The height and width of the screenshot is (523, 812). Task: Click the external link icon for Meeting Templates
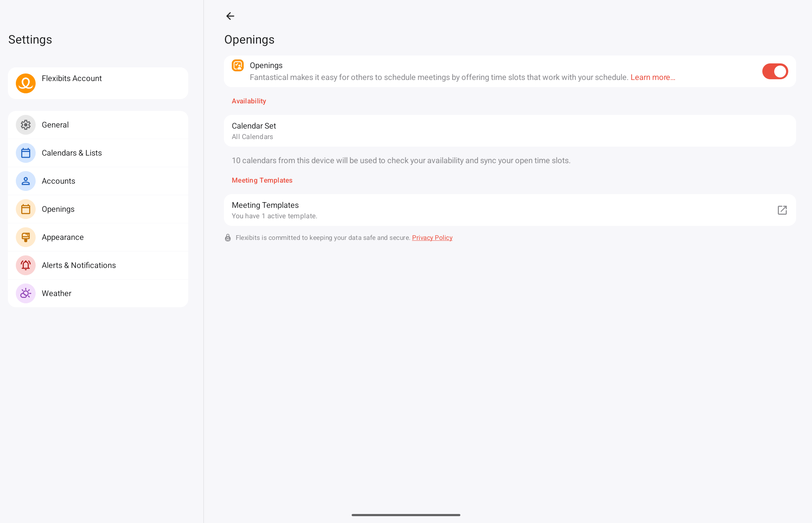pos(782,210)
